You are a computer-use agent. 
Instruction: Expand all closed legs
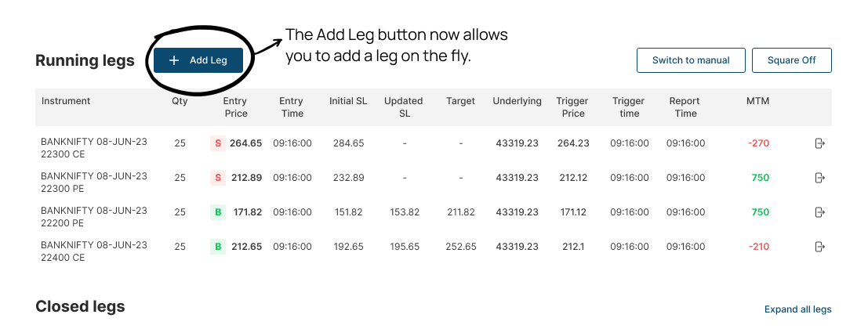(x=797, y=309)
